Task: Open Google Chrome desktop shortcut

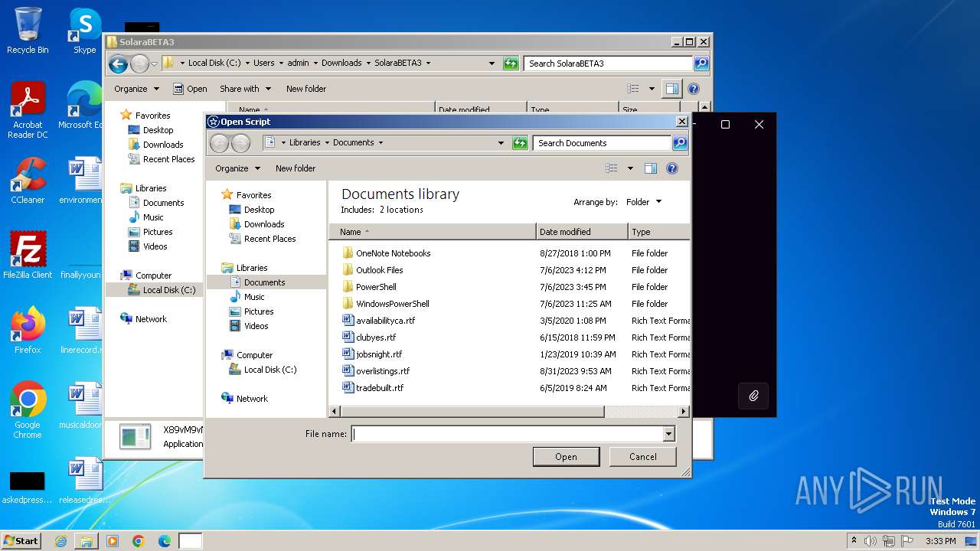Action: [28, 409]
